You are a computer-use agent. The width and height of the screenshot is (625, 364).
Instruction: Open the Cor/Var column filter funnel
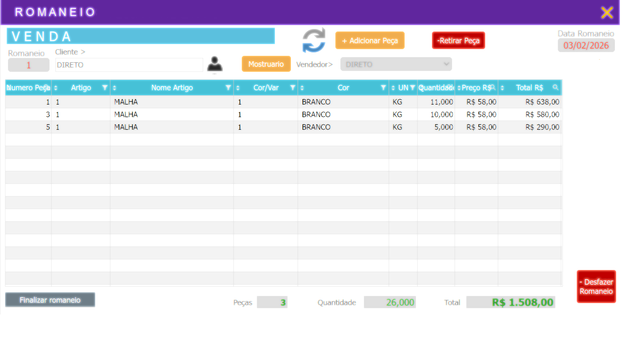coord(293,88)
